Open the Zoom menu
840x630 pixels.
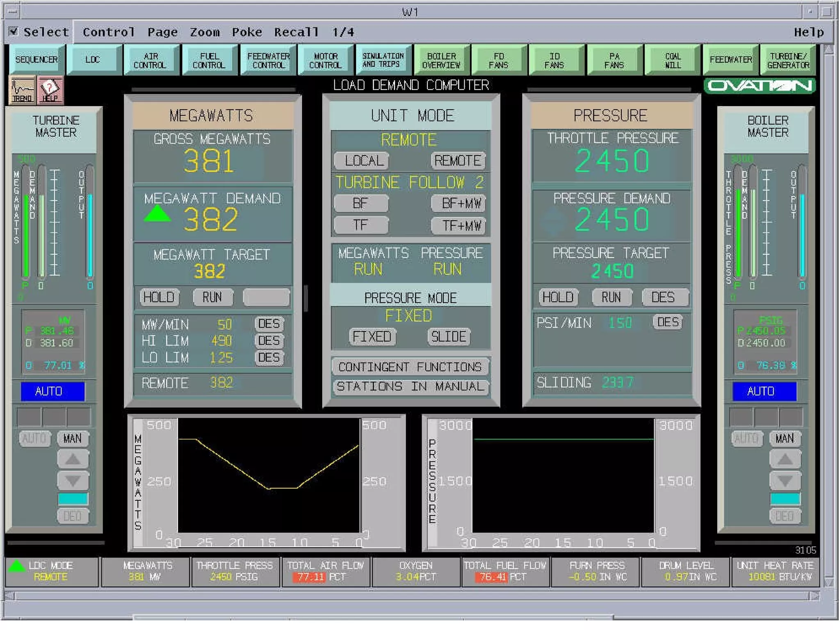coord(204,32)
